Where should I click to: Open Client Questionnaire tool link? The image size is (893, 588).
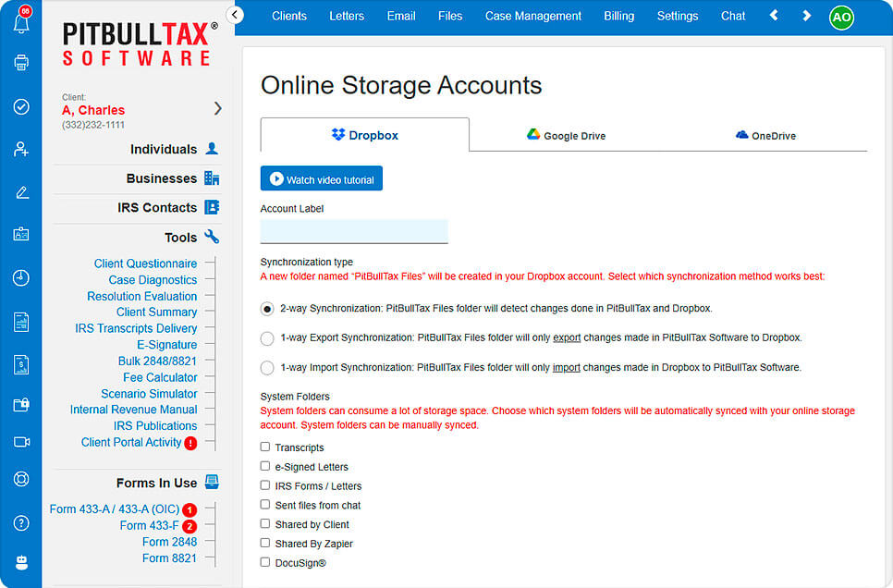(145, 263)
